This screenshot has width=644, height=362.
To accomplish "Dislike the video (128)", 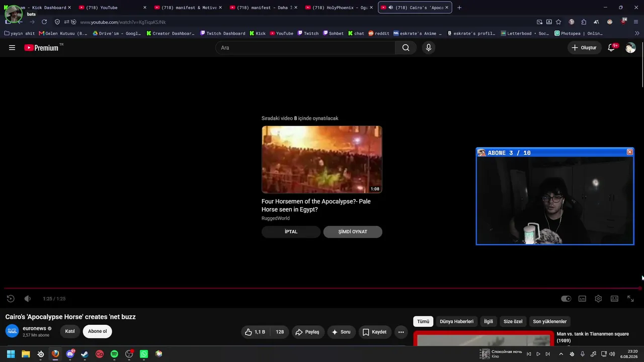I will [x=279, y=332].
